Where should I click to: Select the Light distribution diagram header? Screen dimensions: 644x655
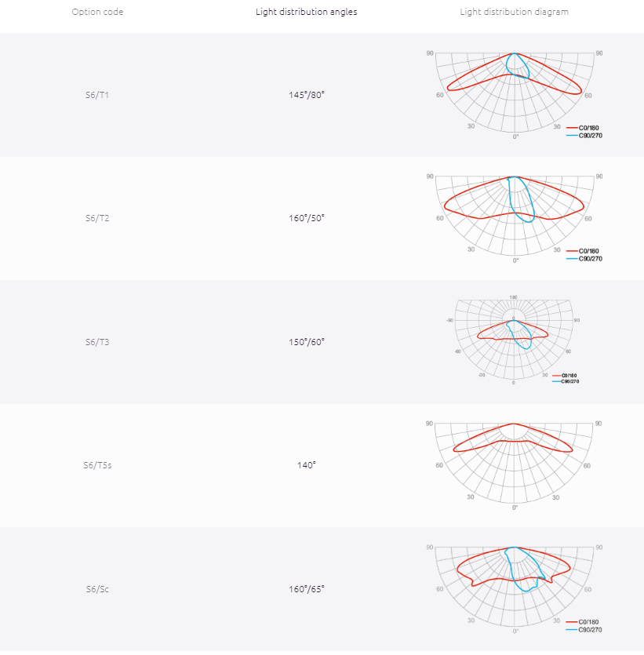(514, 12)
